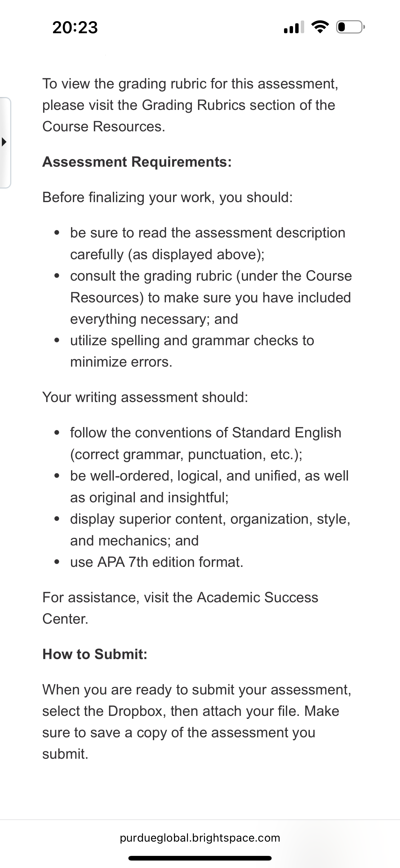Image resolution: width=400 pixels, height=868 pixels.
Task: Tap the cellular signal bars icon
Action: coord(294,27)
